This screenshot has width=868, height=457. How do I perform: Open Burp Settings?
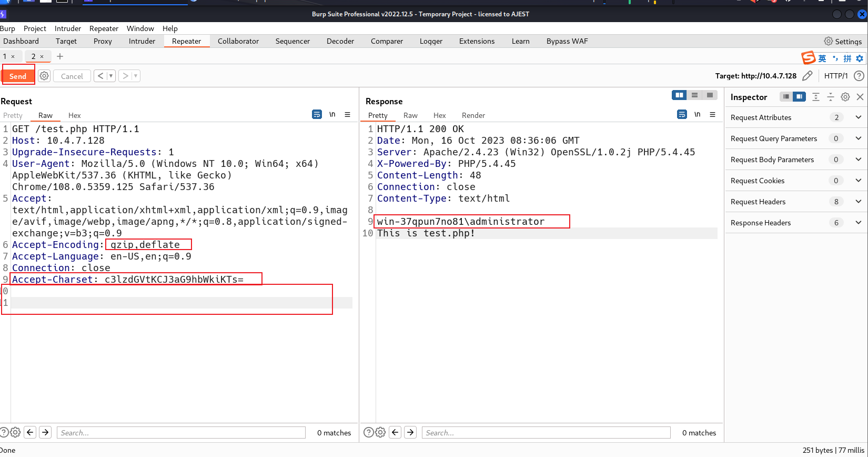[843, 41]
